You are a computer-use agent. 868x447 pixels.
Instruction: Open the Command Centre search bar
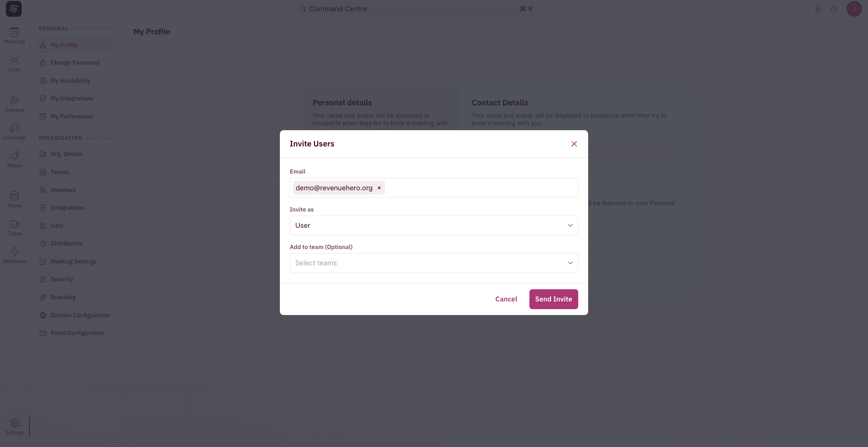[417, 9]
